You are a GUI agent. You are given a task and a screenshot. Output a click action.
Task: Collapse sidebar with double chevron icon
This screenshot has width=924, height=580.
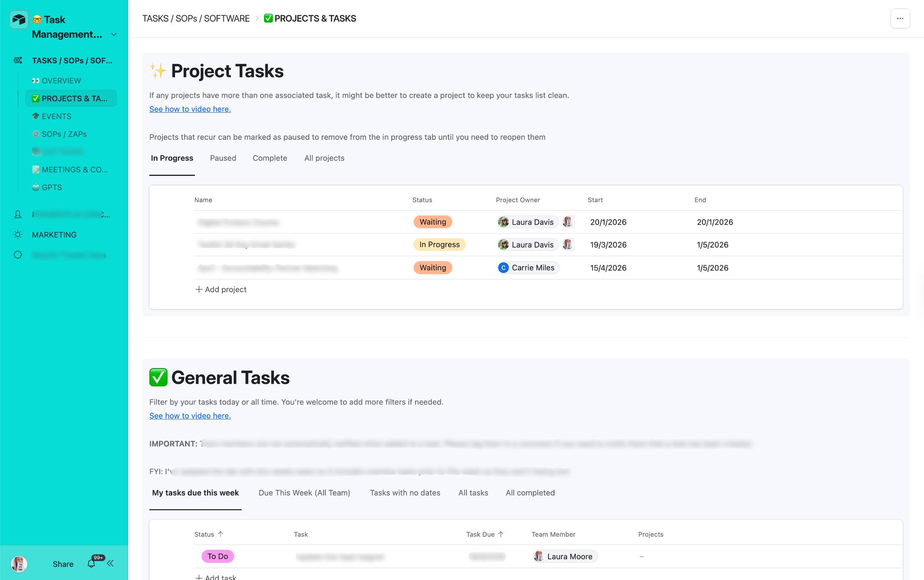(110, 563)
